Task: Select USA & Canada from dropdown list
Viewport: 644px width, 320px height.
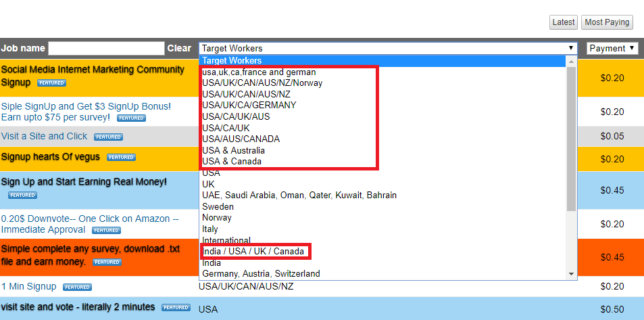Action: pyautogui.click(x=231, y=162)
